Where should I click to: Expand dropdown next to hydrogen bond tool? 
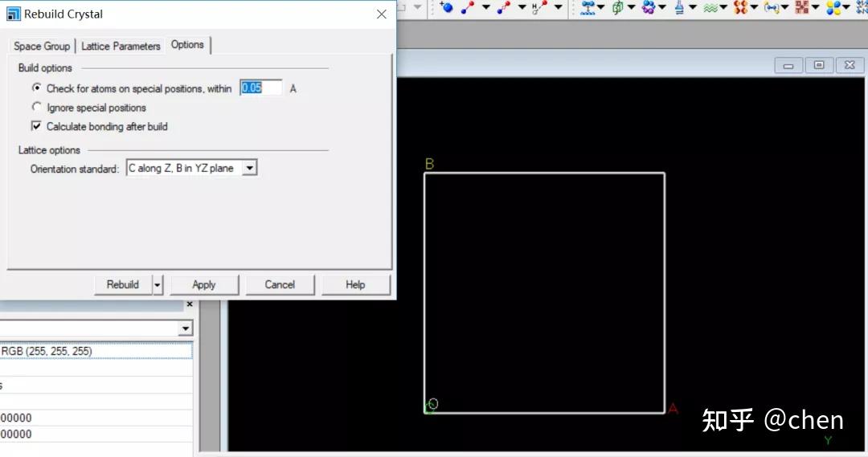(558, 7)
